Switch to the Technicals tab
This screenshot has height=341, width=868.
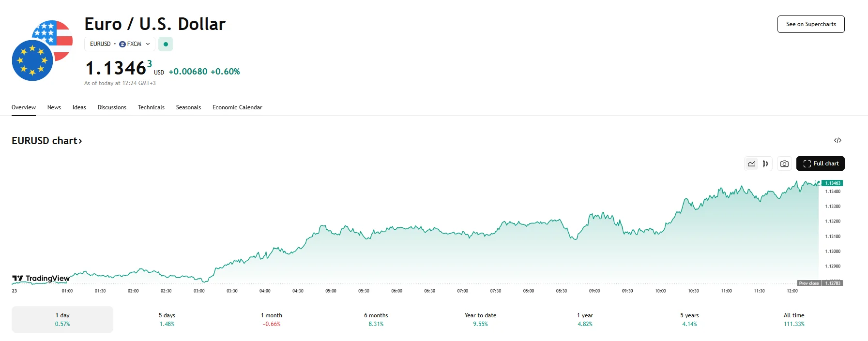pyautogui.click(x=151, y=107)
